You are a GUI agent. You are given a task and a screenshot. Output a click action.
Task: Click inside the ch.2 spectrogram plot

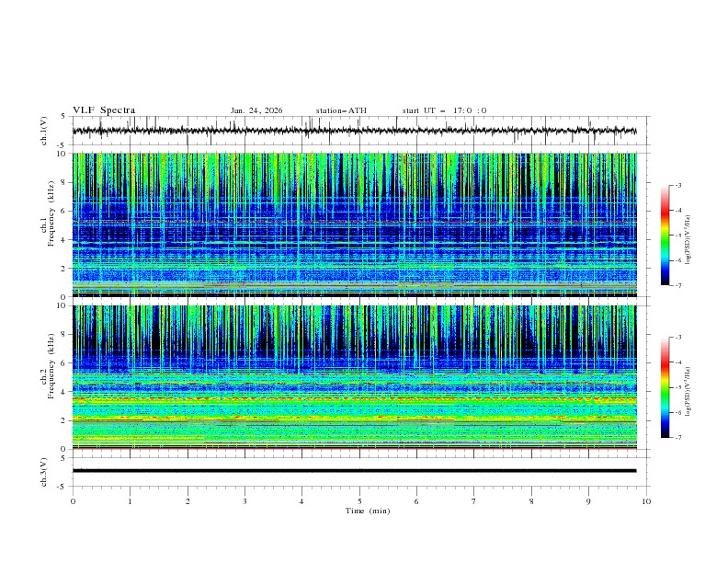pos(358,377)
